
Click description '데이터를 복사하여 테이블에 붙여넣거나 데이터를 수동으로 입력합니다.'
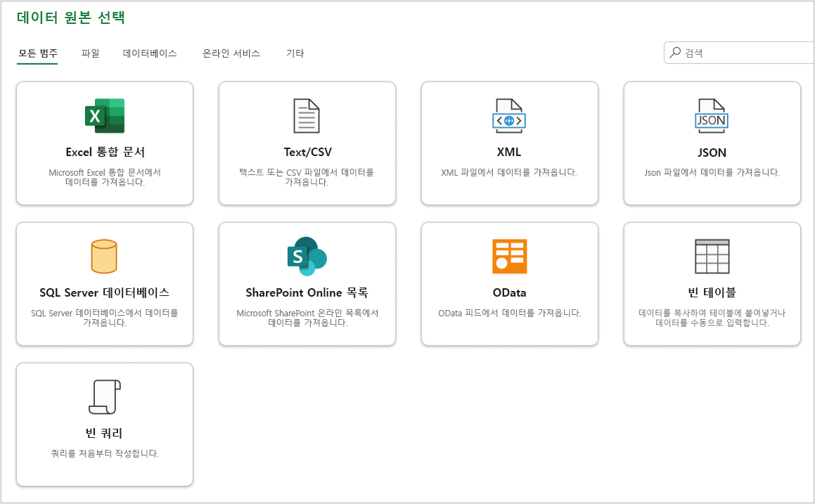point(712,318)
